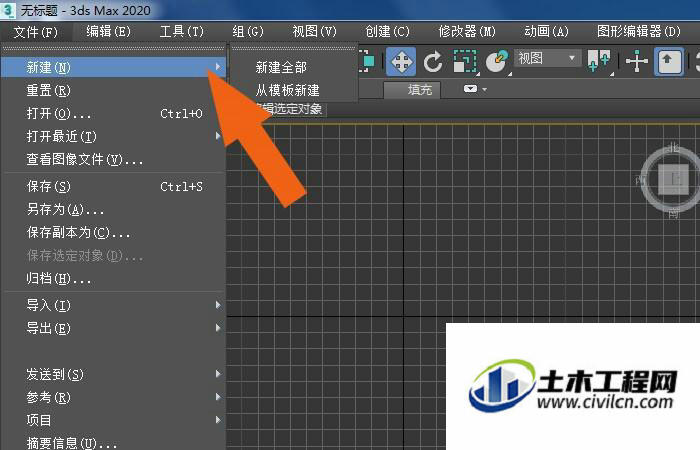This screenshot has width=700, height=450.
Task: Expand the 导出(E) submenu
Action: 113,329
